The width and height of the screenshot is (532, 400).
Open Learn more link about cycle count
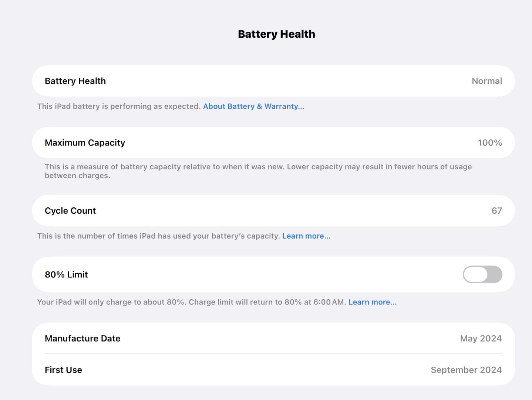pos(306,236)
